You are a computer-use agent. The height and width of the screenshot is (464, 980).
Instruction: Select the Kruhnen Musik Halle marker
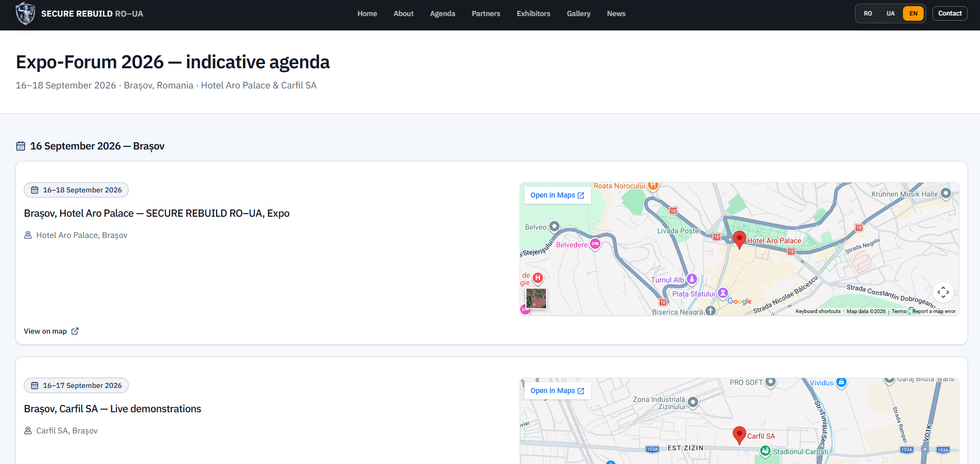click(946, 193)
